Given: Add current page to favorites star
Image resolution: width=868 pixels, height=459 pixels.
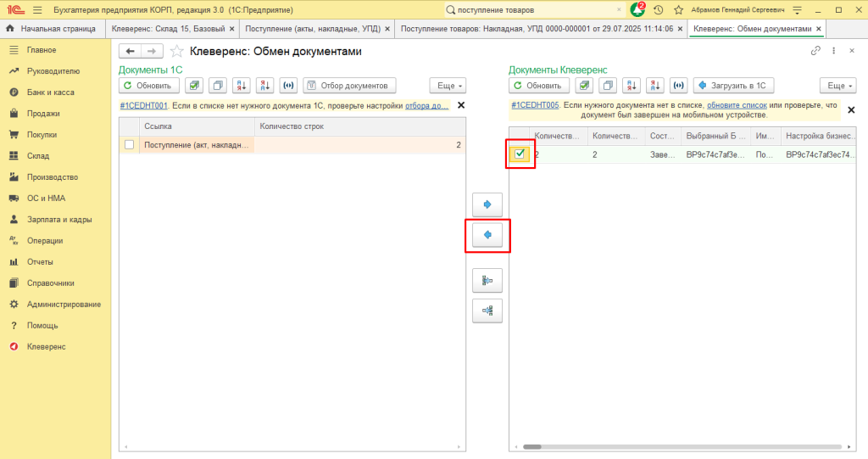Looking at the screenshot, I should (177, 52).
